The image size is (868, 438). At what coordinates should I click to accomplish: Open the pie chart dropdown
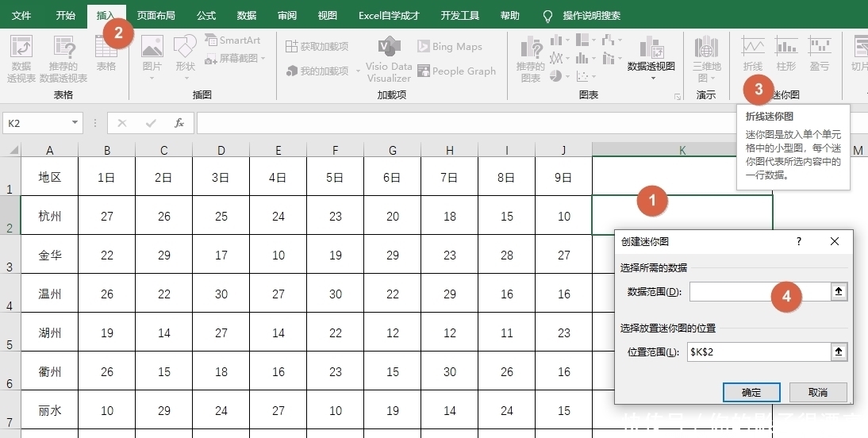point(558,76)
